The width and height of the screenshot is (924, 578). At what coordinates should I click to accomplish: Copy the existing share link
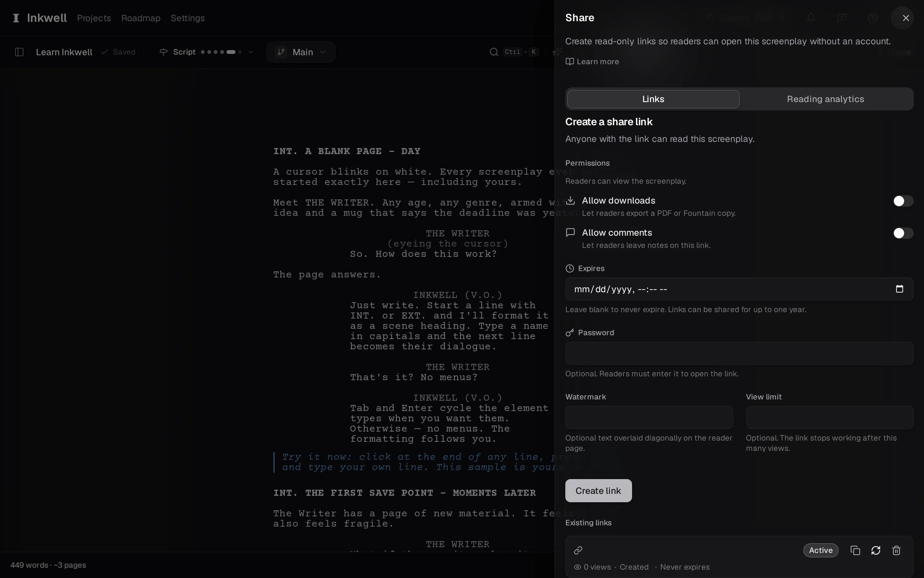[855, 550]
